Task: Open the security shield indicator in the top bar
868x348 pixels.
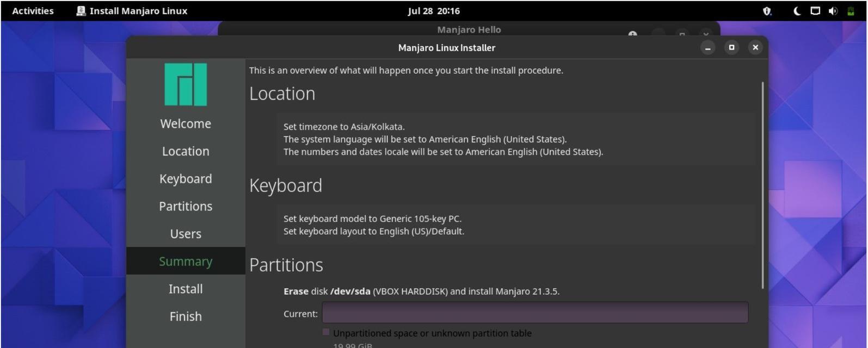Action: tap(767, 11)
